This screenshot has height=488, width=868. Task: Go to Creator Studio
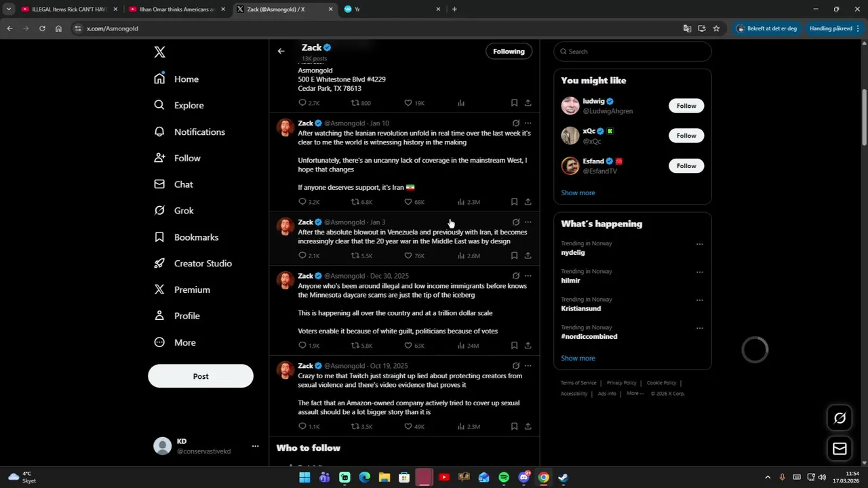(193, 263)
